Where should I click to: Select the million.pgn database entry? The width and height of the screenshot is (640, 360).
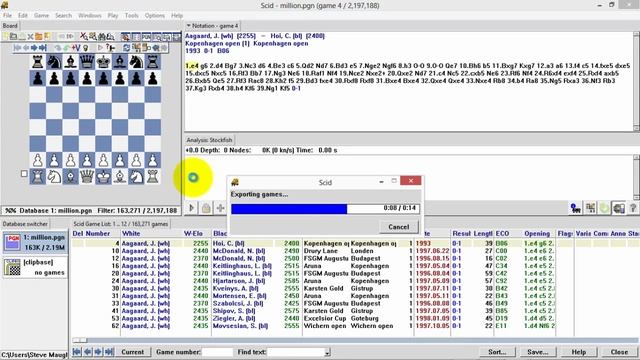(x=35, y=242)
